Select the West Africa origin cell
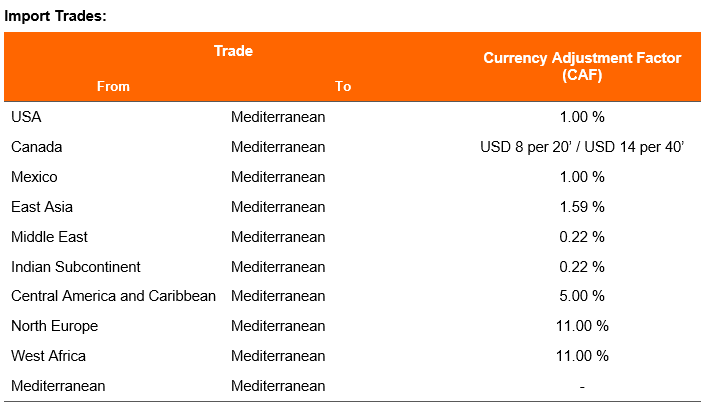Screen dimensions: 702x406 coord(48,356)
